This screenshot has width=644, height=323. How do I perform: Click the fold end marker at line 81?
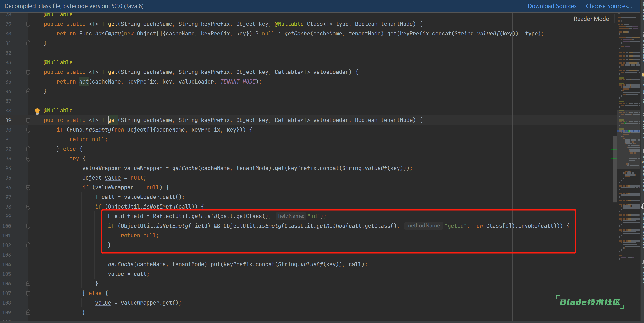pos(28,43)
